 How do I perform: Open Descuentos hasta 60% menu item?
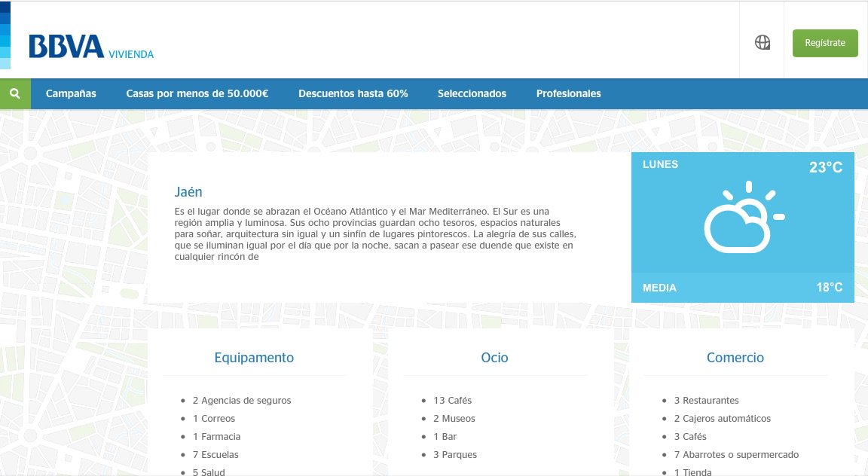pos(353,93)
